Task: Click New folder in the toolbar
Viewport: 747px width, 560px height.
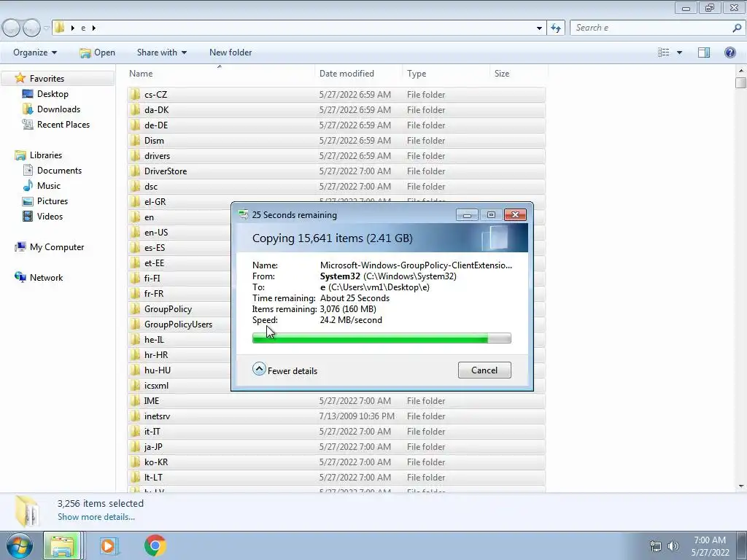Action: (231, 52)
